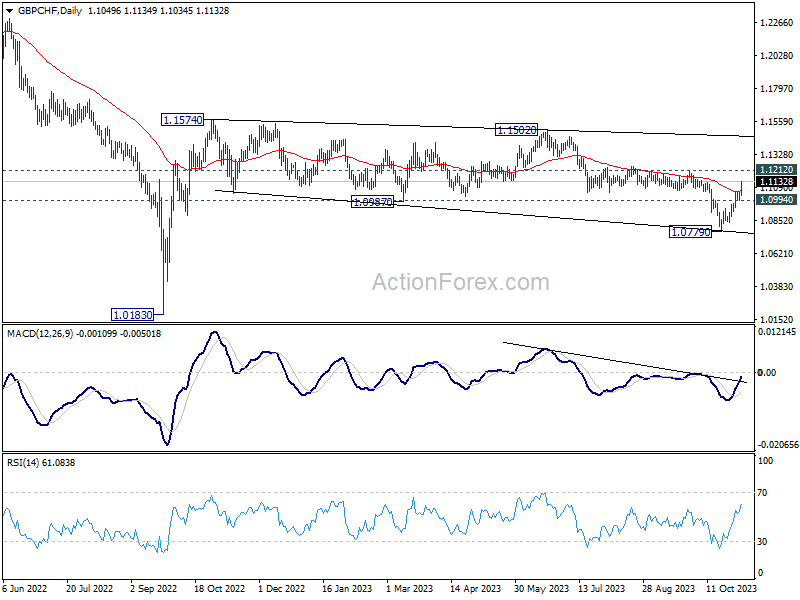
Task: Click the 18 Oct 2022 date label
Action: tap(219, 589)
